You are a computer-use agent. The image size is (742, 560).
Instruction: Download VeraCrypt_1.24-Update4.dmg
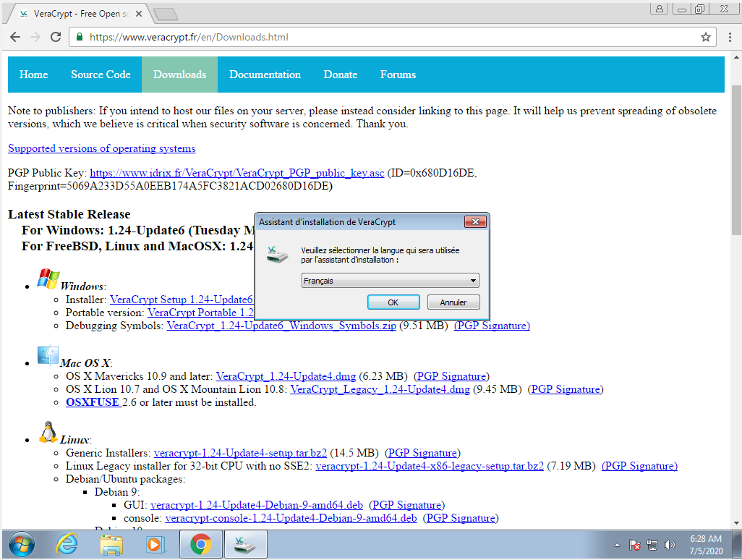pos(286,376)
